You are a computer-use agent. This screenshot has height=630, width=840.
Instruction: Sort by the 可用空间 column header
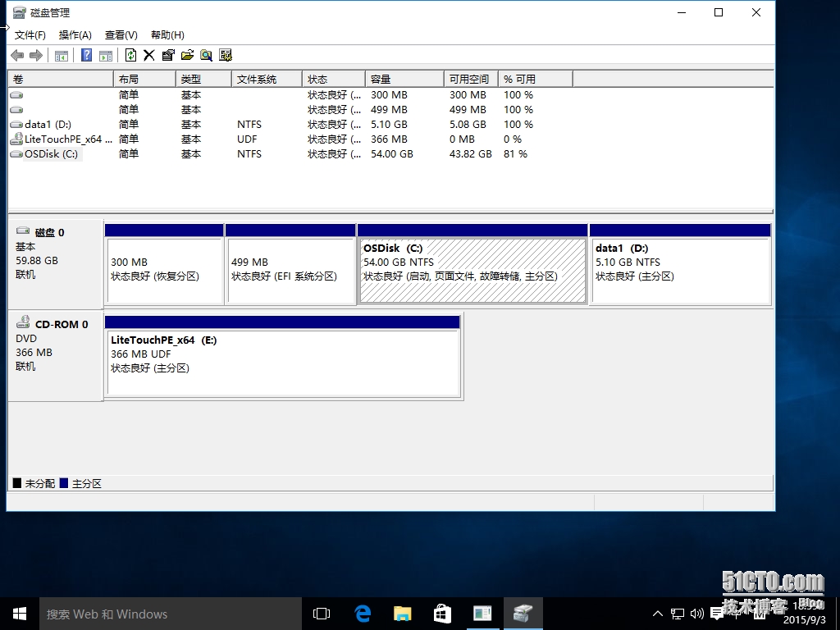(471, 80)
